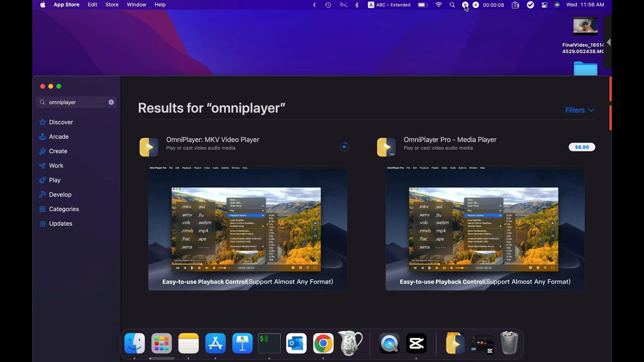Open Keynote in the Dock

click(243, 344)
